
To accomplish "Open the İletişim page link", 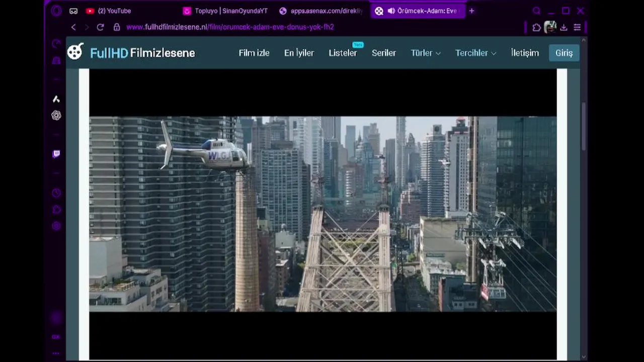I will coord(525,53).
